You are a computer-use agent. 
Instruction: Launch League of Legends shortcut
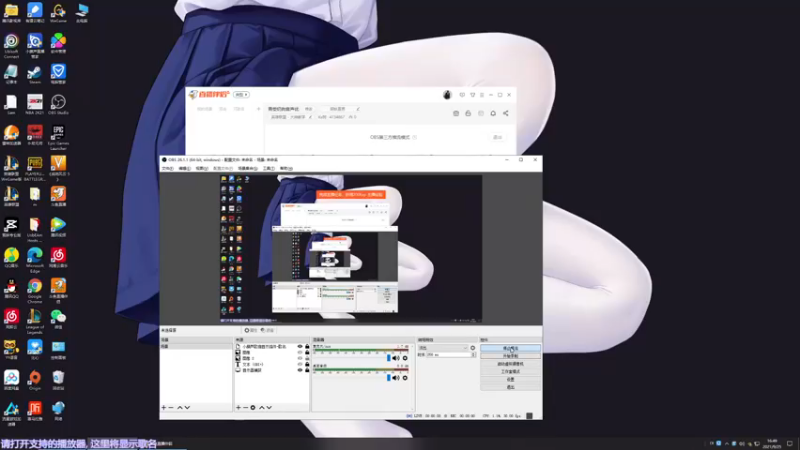(35, 321)
